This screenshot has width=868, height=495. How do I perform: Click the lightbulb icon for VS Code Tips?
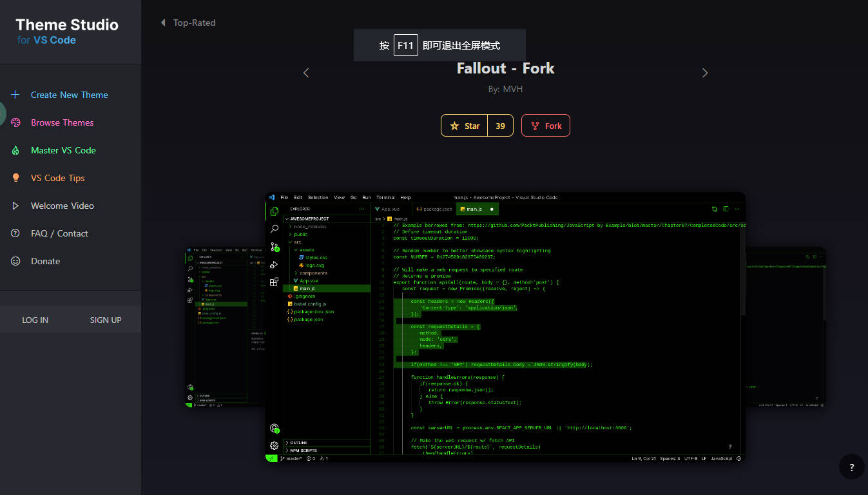point(15,178)
